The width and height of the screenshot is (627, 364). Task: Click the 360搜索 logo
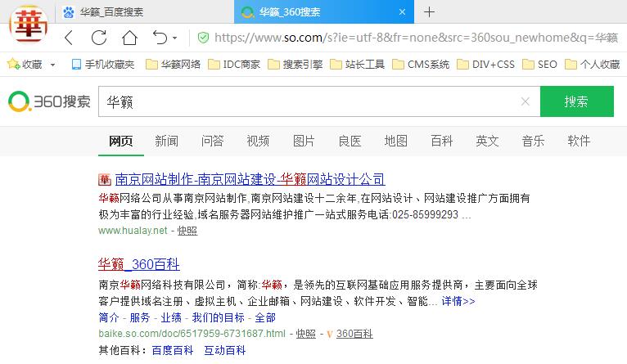49,101
